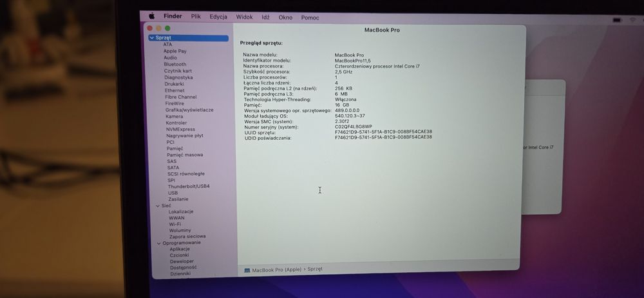Select Zasilanie in the sidebar
This screenshot has width=644, height=298.
point(178,199)
